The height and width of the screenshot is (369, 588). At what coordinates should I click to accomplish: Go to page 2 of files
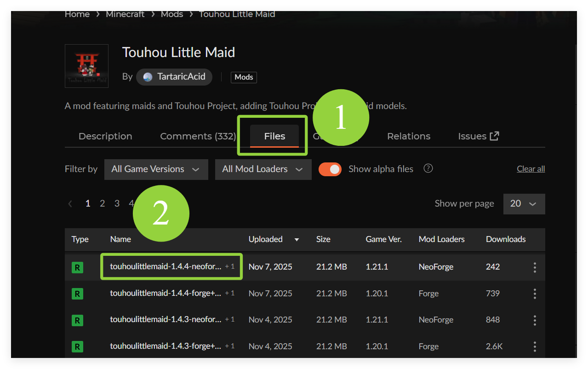point(103,203)
